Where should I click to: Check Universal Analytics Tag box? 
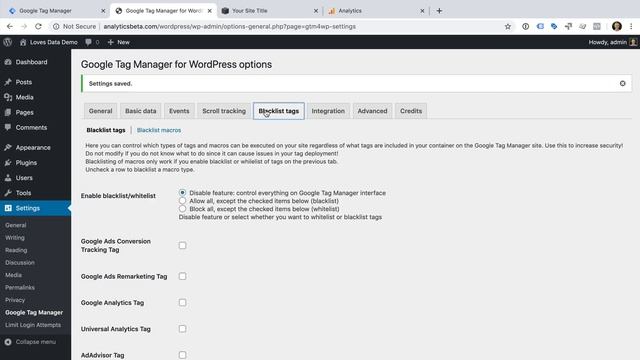182,329
